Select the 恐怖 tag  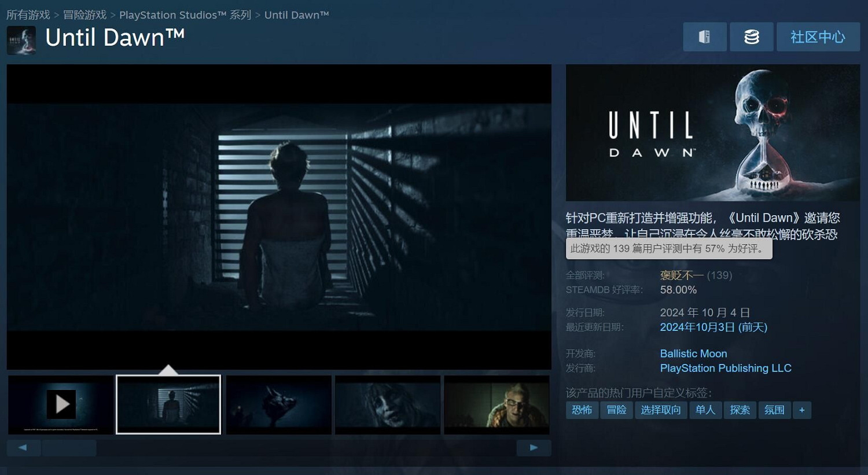pos(582,410)
